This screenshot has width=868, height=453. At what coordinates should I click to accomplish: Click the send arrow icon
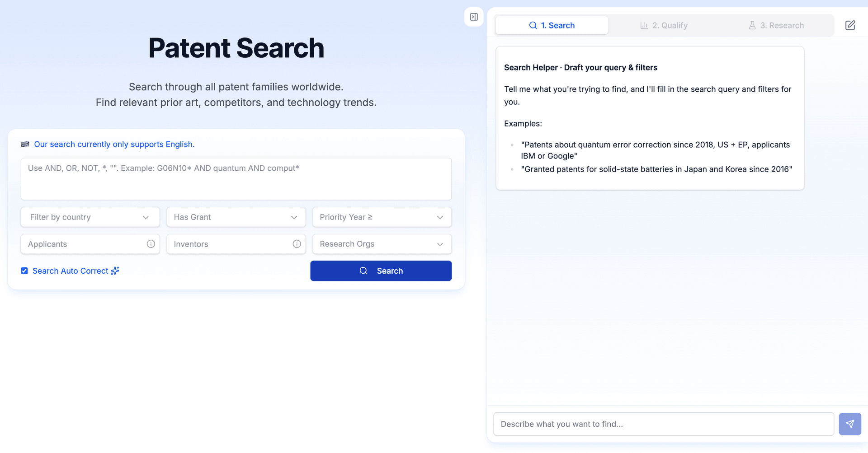(850, 424)
